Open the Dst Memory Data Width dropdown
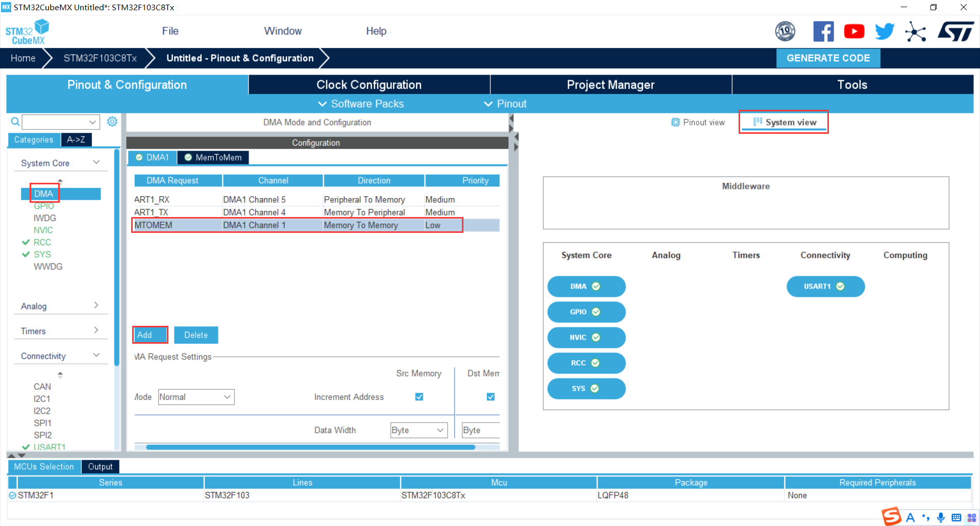980x526 pixels. [480, 430]
